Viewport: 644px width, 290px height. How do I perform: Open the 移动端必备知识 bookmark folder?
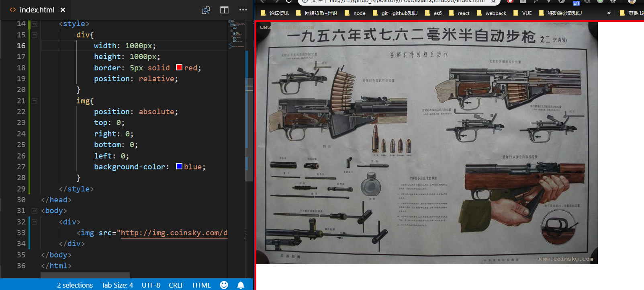tap(560, 13)
